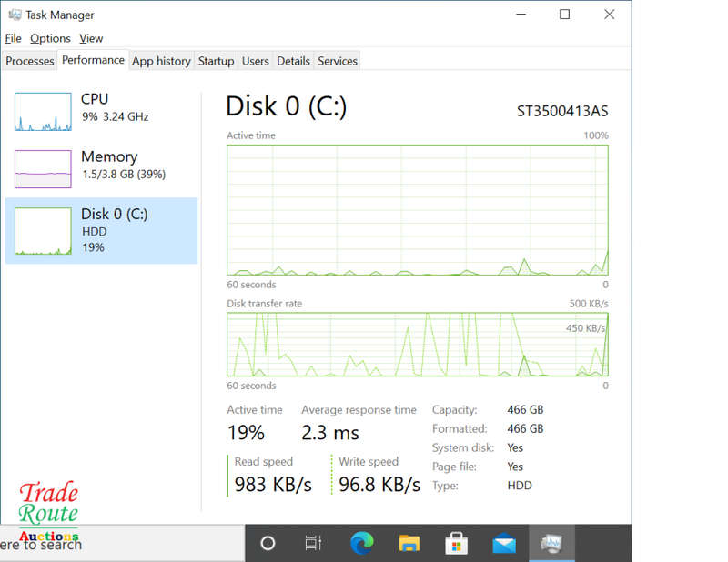Image resolution: width=728 pixels, height=562 pixels.
Task: Click the Task Manager taskbar icon
Action: [x=551, y=543]
